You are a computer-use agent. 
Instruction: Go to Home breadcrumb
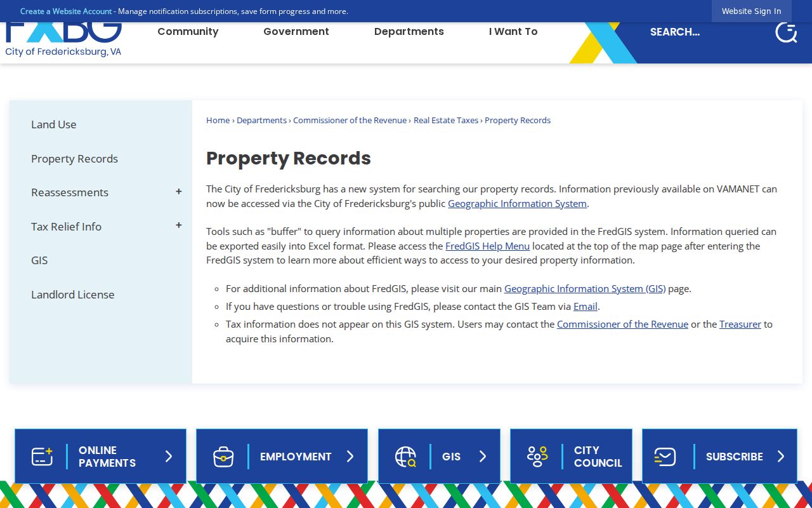(218, 121)
